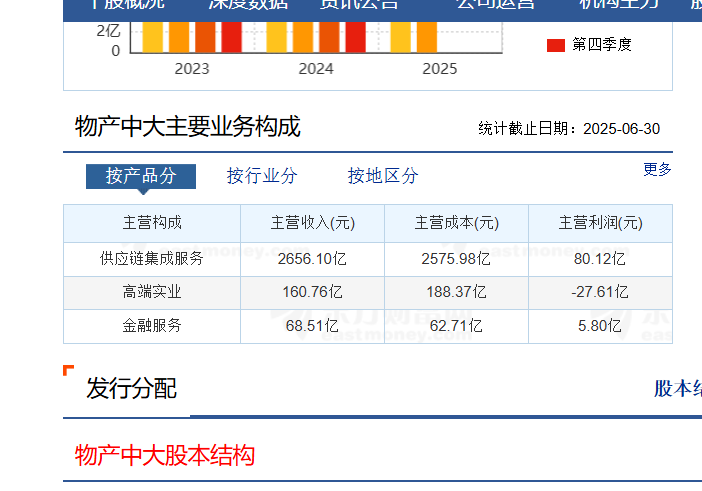Click the 2023 axis label
702x491 pixels.
[192, 69]
